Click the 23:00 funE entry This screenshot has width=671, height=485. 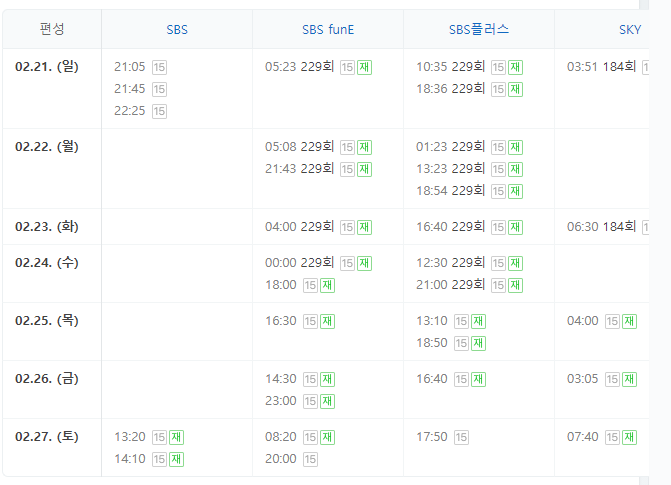pyautogui.click(x=281, y=401)
